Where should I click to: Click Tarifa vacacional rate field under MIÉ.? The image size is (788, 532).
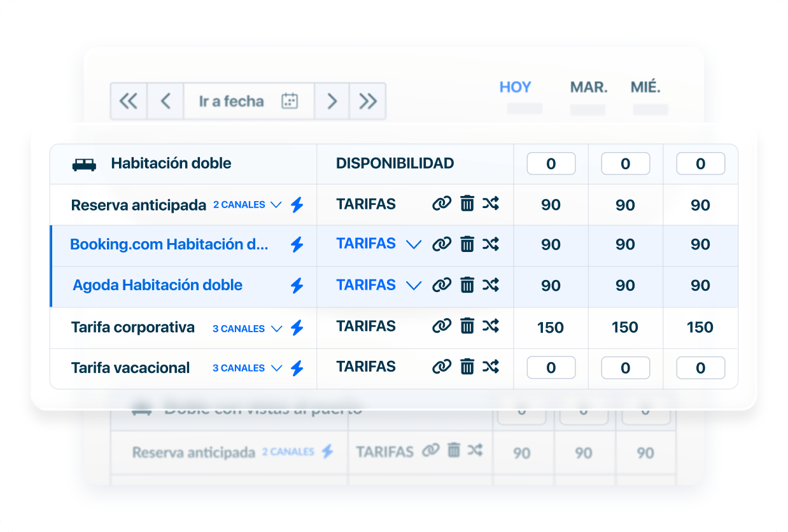700,368
